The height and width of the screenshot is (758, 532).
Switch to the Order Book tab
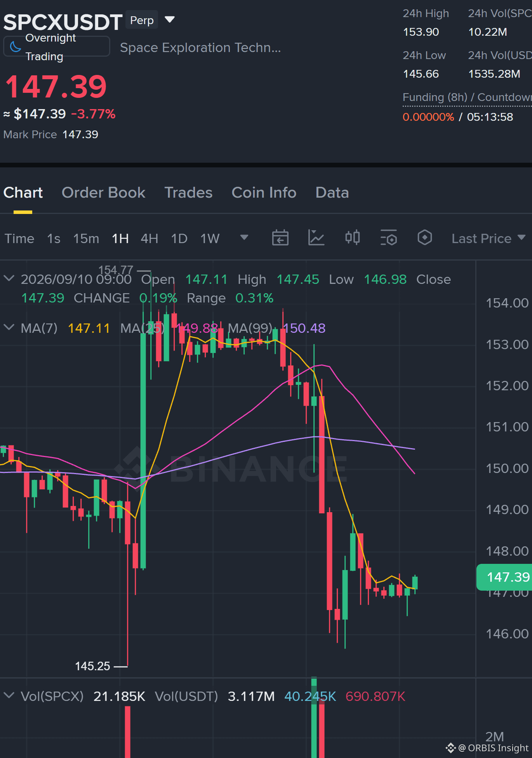click(103, 193)
